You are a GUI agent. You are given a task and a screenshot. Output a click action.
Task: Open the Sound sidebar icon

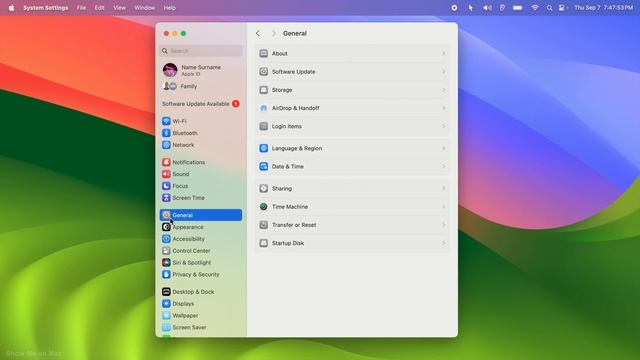point(166,174)
